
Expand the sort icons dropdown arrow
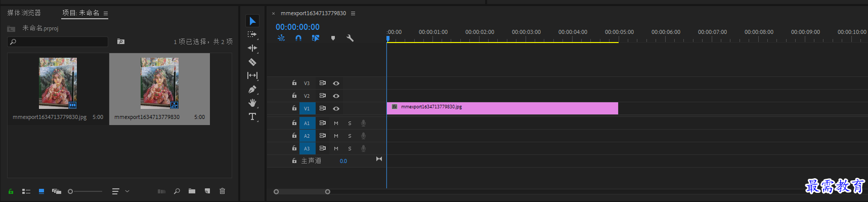pos(127,191)
